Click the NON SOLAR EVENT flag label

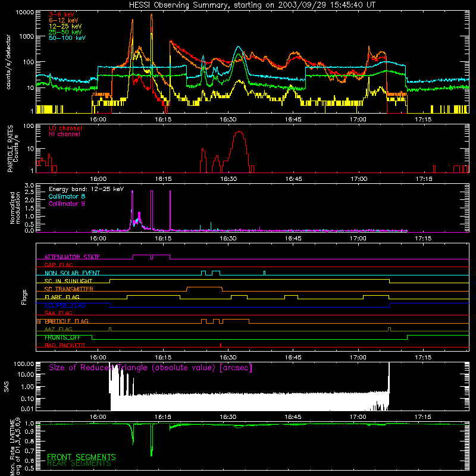[x=72, y=273]
